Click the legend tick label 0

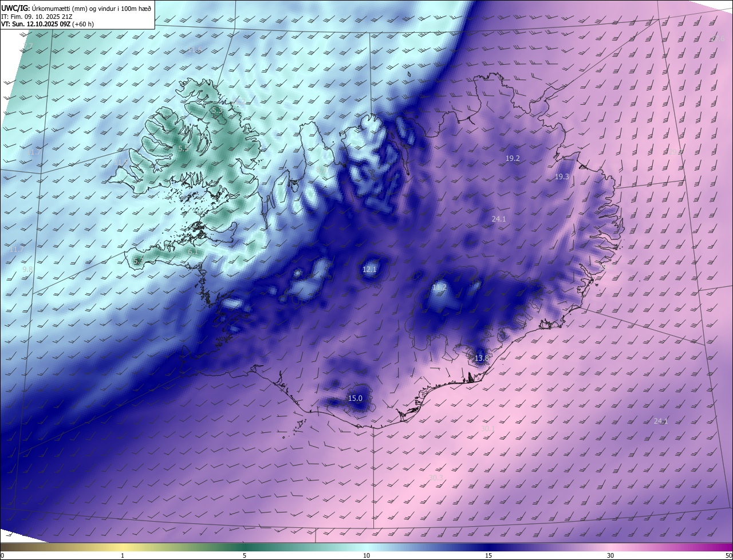coord(2,555)
